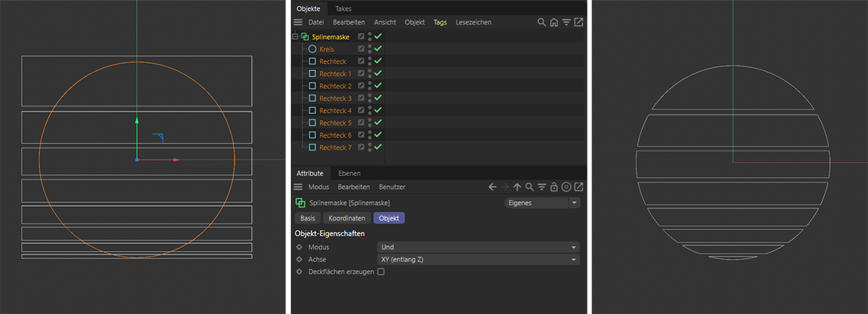Image resolution: width=868 pixels, height=314 pixels.
Task: Open Attribute panel in new window icon
Action: [579, 187]
